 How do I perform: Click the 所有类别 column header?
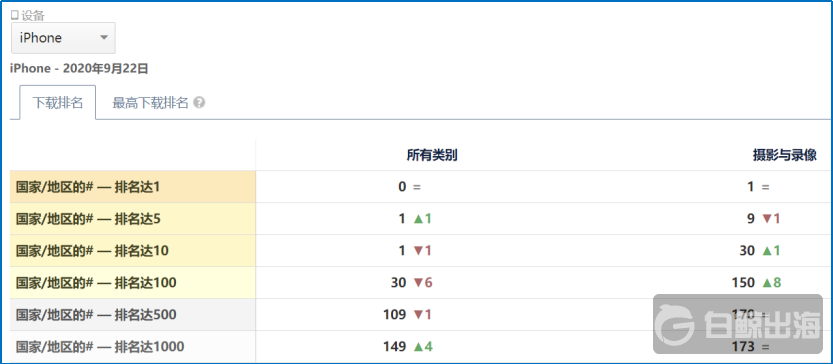pos(432,155)
